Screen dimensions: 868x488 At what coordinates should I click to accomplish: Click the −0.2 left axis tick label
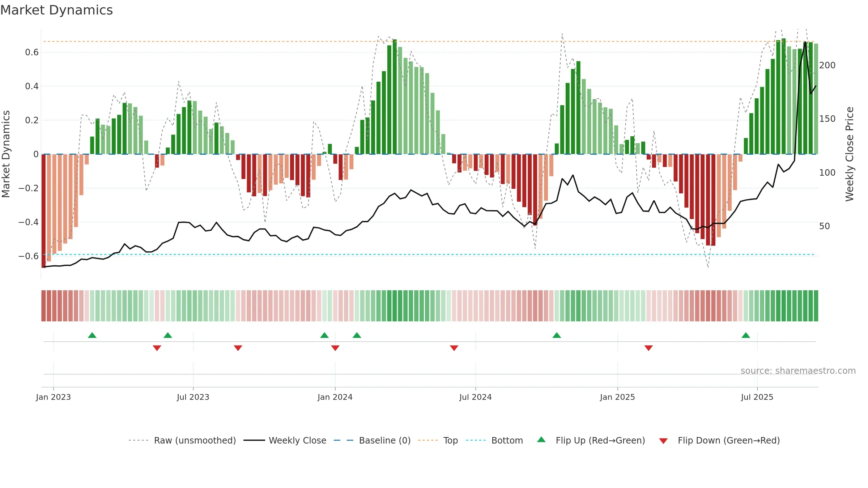pos(29,188)
